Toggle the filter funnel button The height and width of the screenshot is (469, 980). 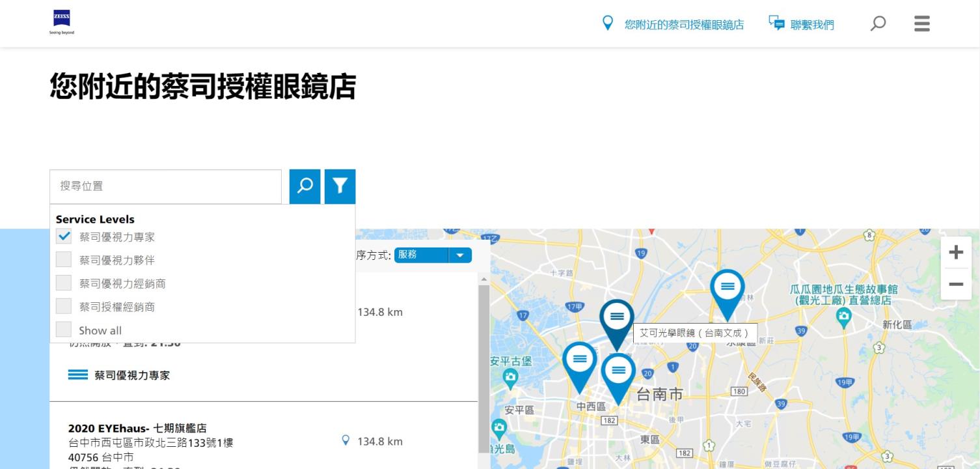pyautogui.click(x=340, y=186)
